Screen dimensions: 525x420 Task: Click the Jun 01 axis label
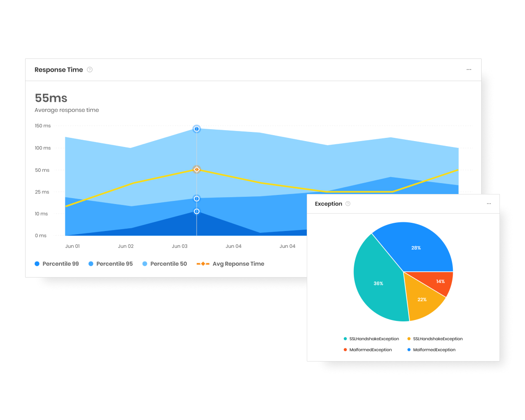click(72, 246)
